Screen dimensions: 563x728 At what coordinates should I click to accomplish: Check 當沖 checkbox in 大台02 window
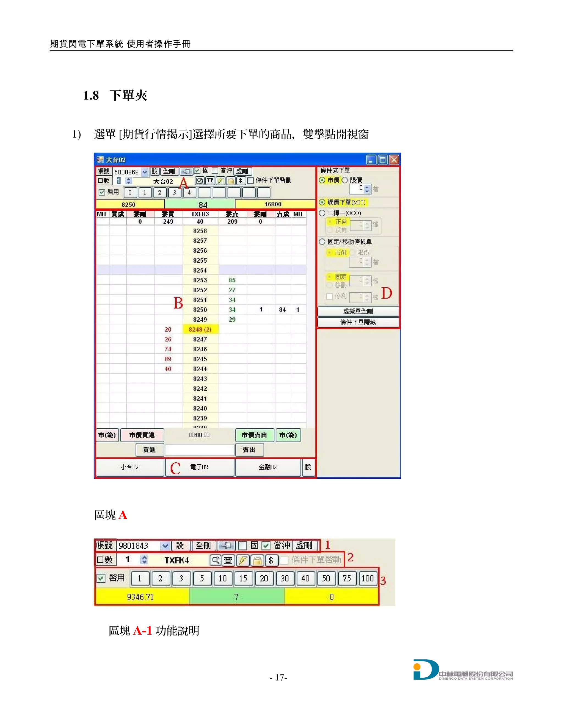[x=215, y=171]
